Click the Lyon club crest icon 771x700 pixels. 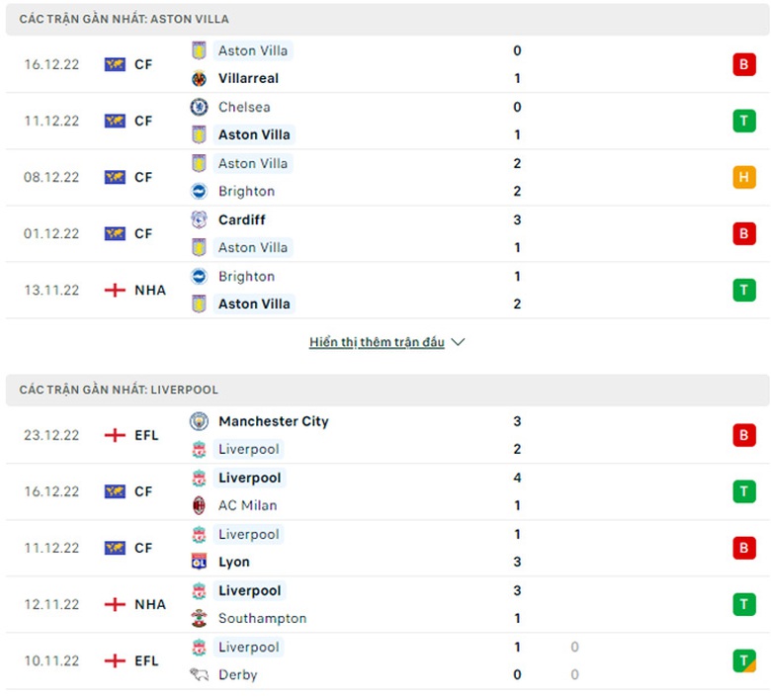199,562
